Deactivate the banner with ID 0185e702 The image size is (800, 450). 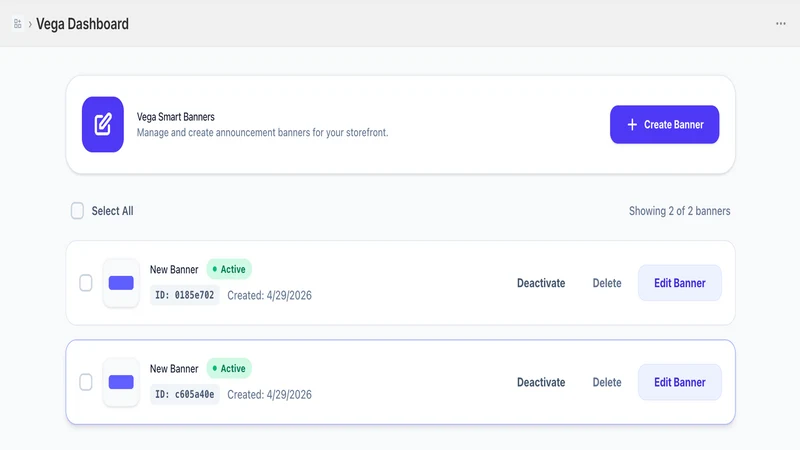pyautogui.click(x=541, y=283)
